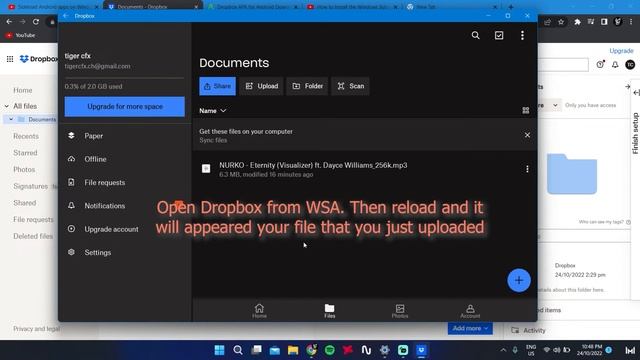
Task: Open search in Dropbox app
Action: point(476,36)
